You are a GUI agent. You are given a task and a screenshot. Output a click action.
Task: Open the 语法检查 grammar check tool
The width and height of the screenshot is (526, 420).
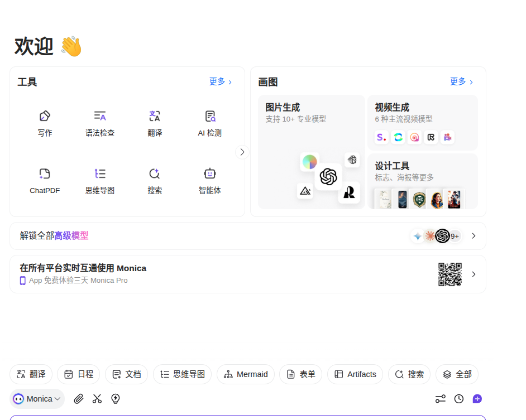99,123
